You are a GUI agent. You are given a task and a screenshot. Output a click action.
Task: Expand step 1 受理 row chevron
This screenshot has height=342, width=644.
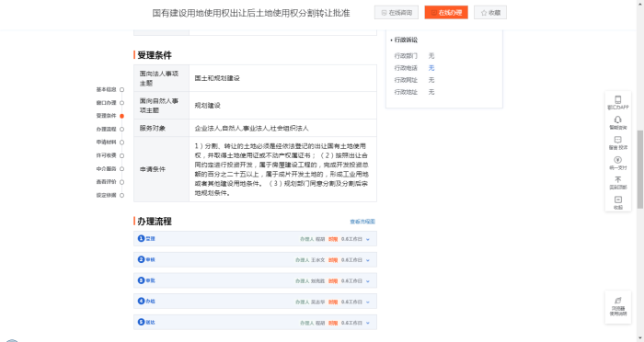pyautogui.click(x=368, y=239)
